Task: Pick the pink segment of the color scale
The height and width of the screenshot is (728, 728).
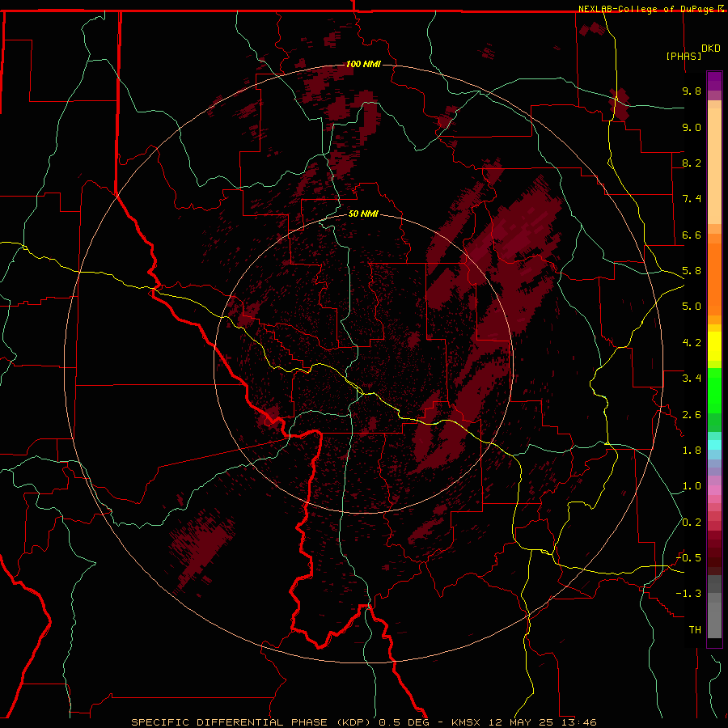Action: pos(714,490)
